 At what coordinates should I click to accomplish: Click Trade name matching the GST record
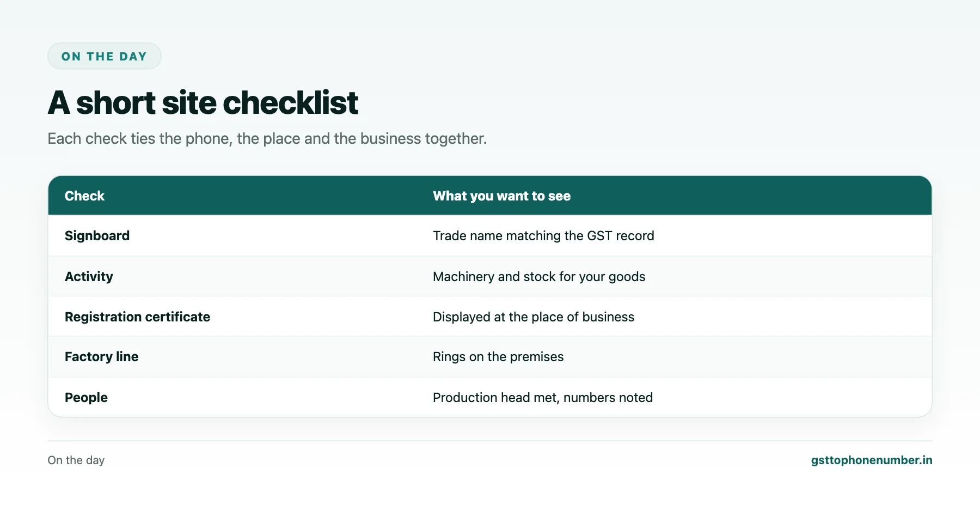pos(543,236)
